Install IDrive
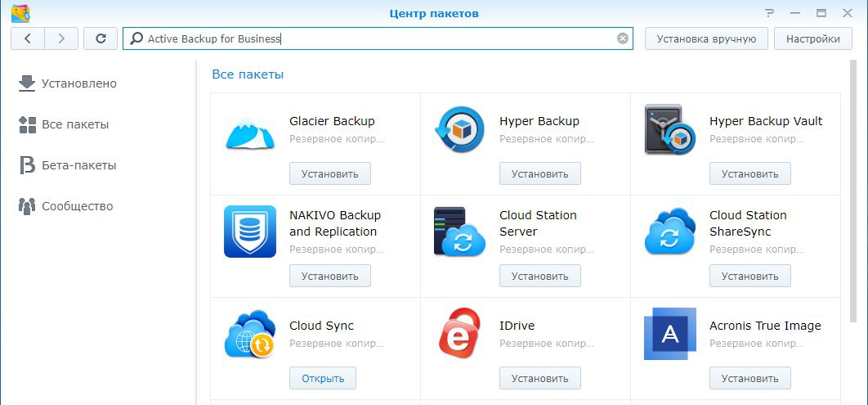868x405 pixels. 539,378
